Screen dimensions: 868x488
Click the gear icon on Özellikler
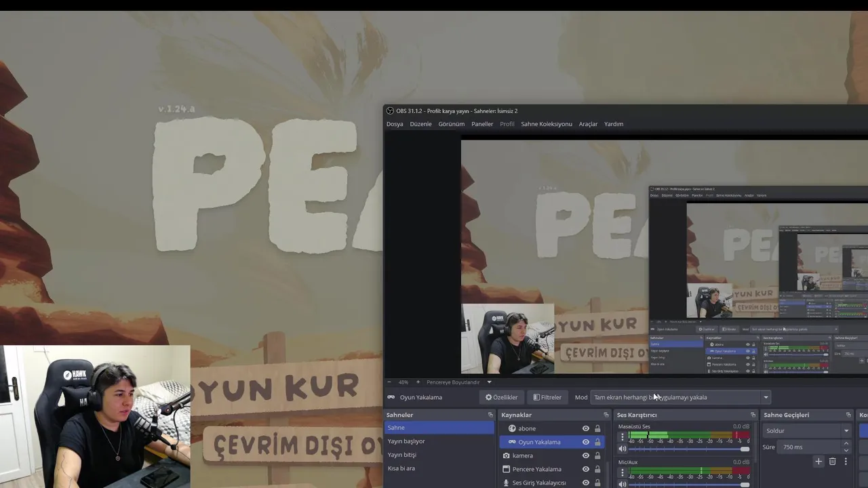pos(488,397)
